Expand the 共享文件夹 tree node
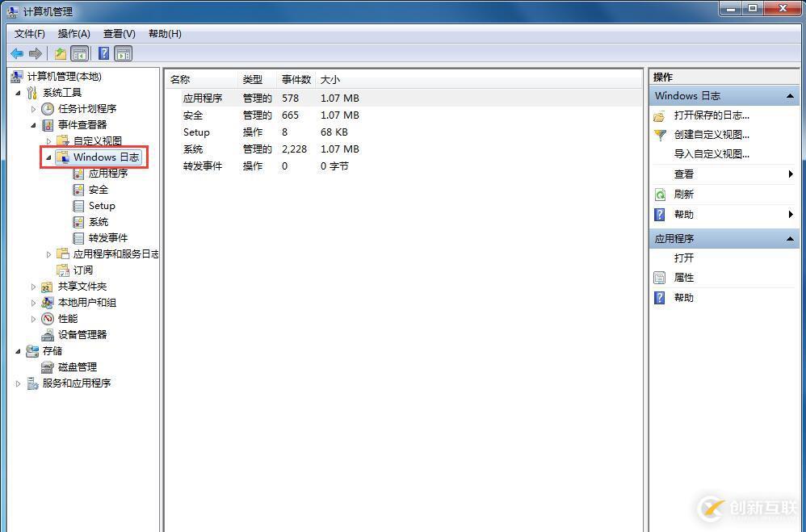Screen dimensions: 806x532 coord(33,287)
